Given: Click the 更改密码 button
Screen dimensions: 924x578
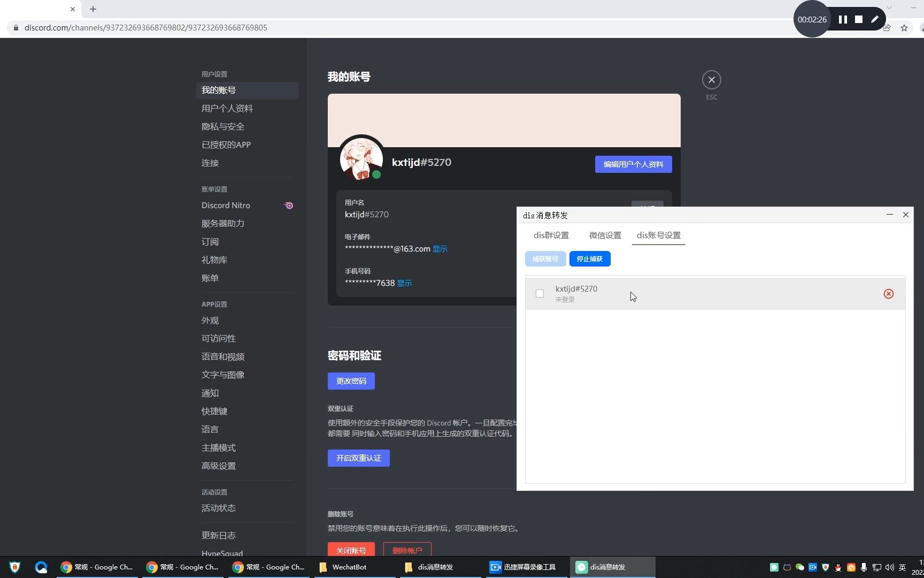Looking at the screenshot, I should pyautogui.click(x=351, y=381).
